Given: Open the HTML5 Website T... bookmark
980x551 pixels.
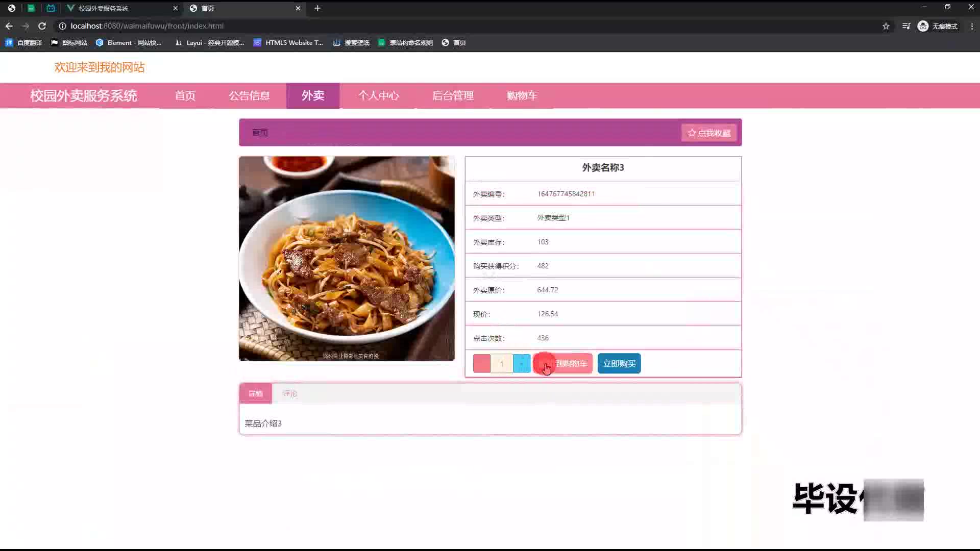Looking at the screenshot, I should pyautogui.click(x=288, y=43).
